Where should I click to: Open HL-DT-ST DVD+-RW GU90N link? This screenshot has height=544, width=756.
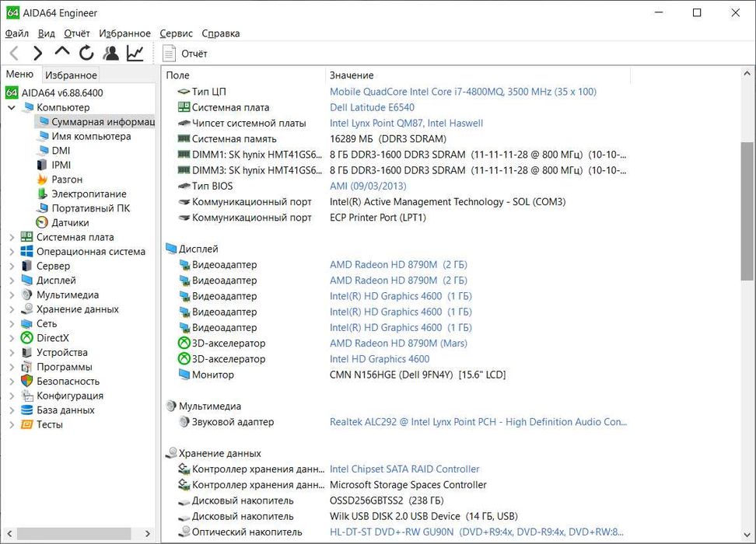476,532
